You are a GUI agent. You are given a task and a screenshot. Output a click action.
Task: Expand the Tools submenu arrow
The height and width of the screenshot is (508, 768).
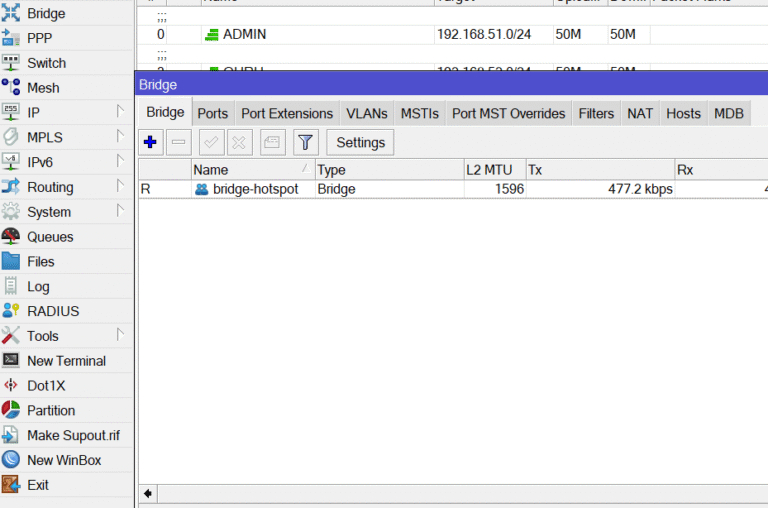tap(120, 335)
